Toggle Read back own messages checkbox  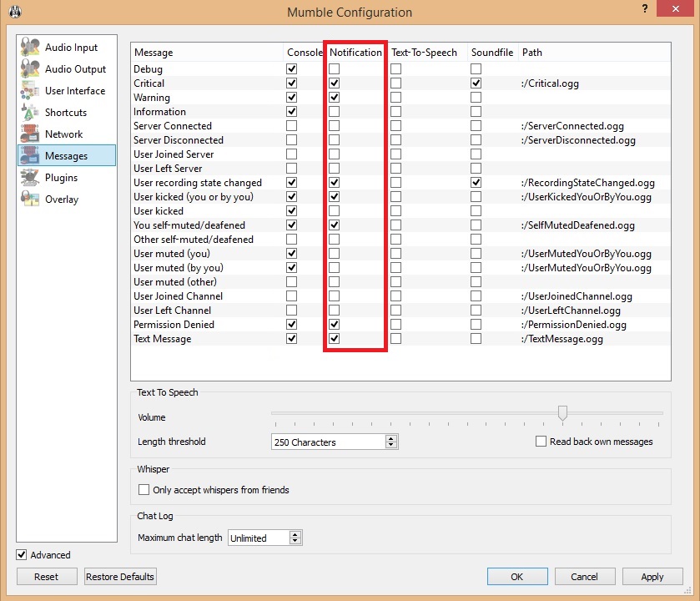tap(541, 441)
